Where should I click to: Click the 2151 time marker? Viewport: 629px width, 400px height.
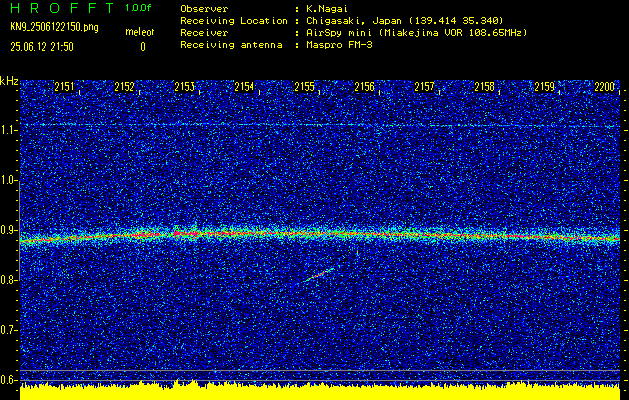coord(64,87)
